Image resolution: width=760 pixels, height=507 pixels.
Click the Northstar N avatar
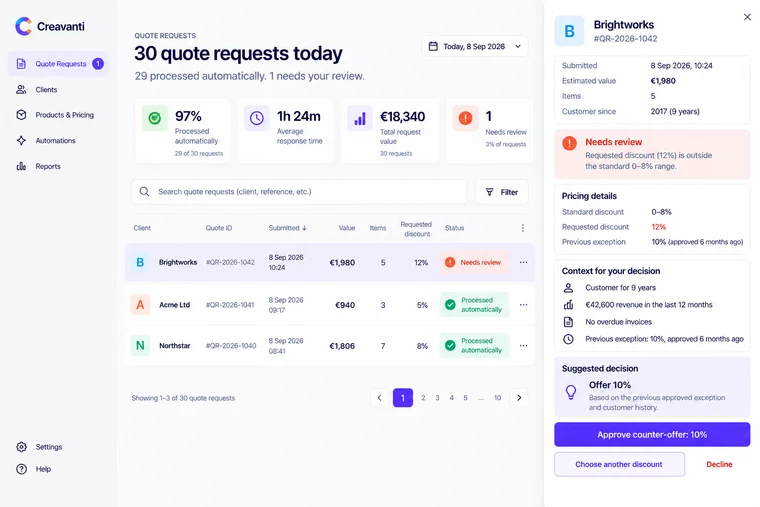pyautogui.click(x=140, y=346)
